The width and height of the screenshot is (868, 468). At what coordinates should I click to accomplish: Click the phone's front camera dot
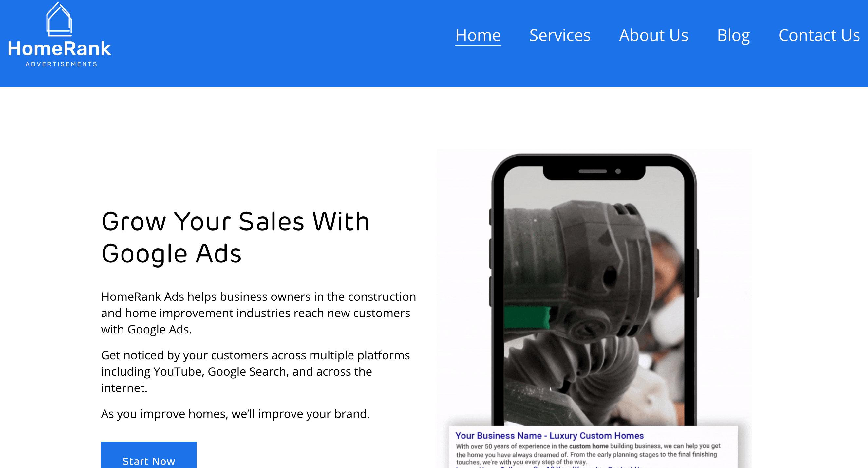coord(618,171)
